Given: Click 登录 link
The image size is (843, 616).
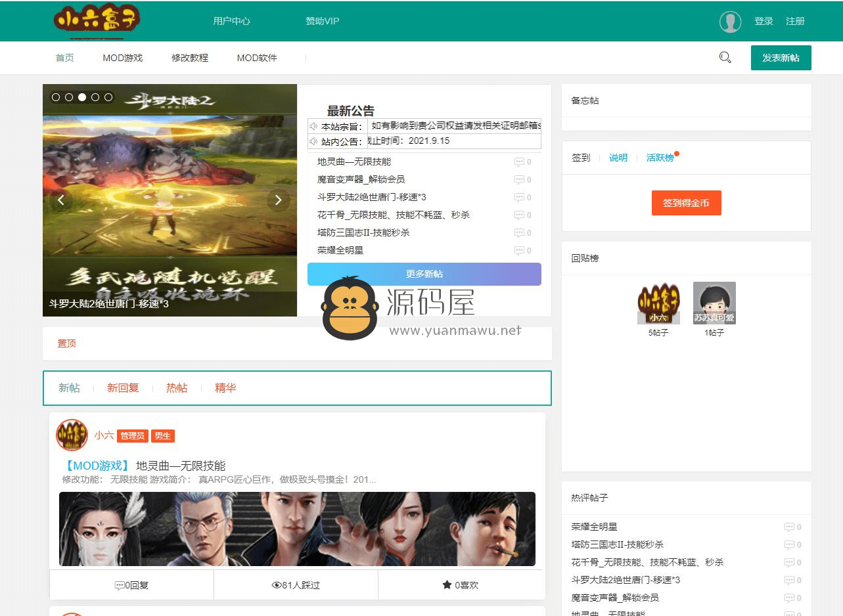Looking at the screenshot, I should tap(763, 21).
